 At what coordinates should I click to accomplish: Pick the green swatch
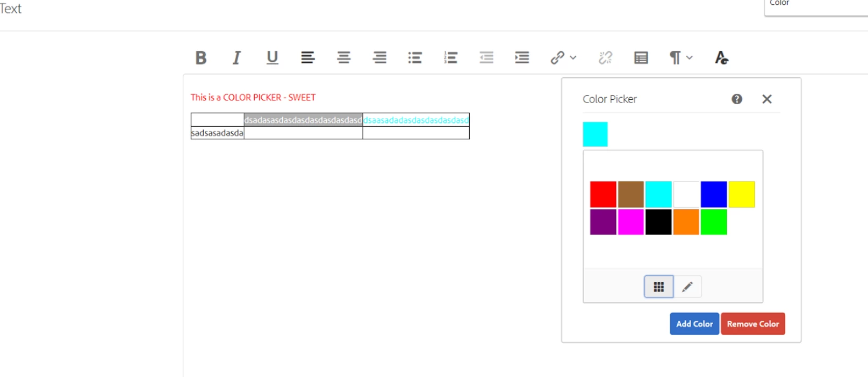[714, 222]
